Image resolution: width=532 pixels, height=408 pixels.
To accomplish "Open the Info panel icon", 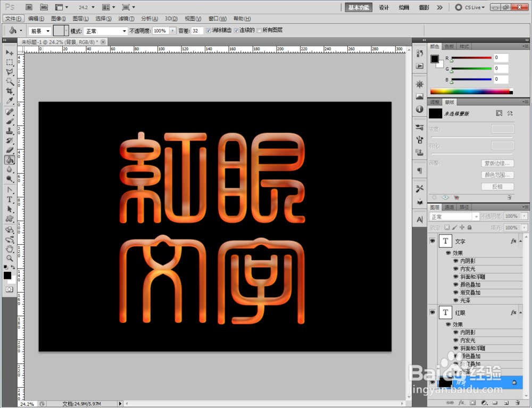I will coord(420,109).
